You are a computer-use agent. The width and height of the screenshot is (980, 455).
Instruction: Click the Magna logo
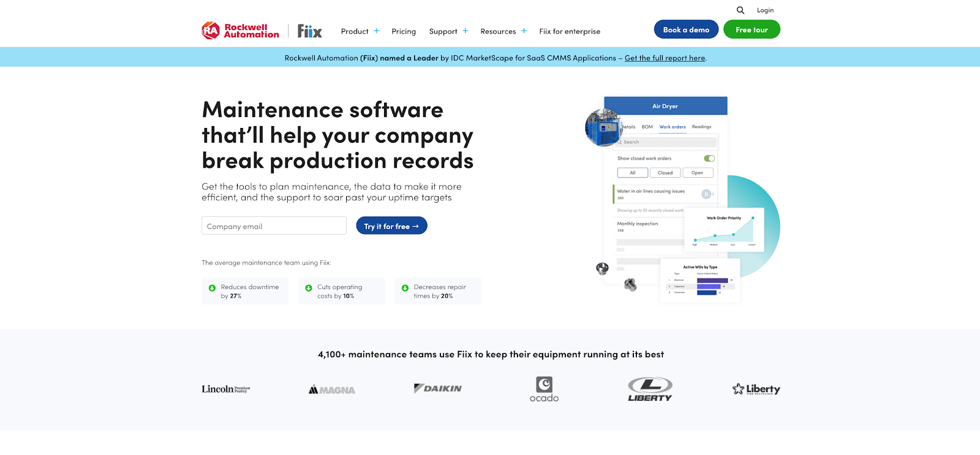[332, 389]
